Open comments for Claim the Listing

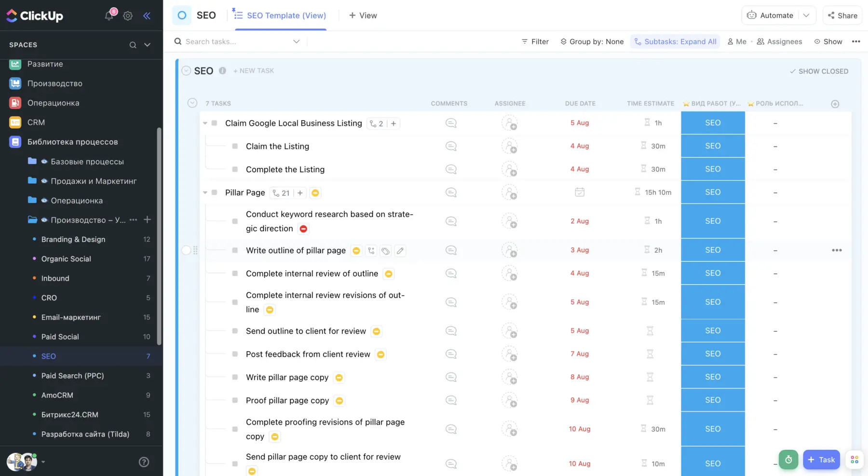click(x=451, y=146)
